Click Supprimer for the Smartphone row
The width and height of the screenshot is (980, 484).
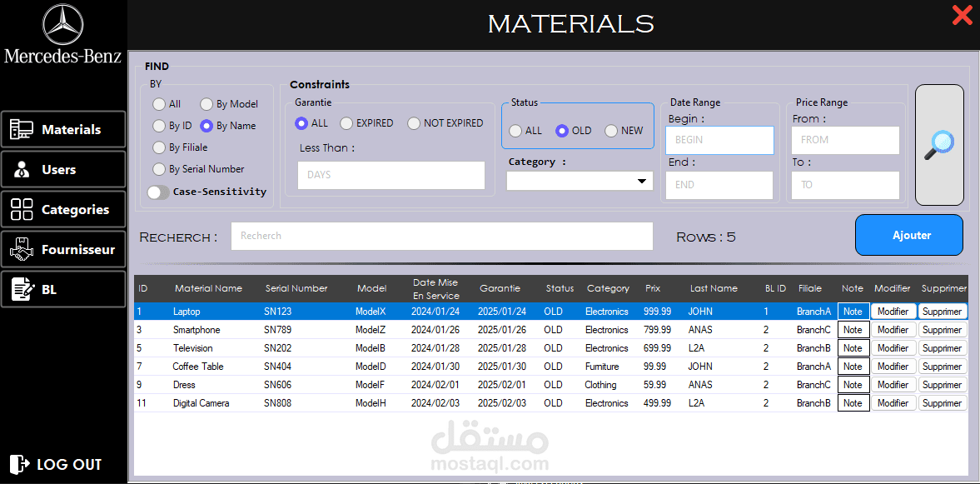coord(942,330)
